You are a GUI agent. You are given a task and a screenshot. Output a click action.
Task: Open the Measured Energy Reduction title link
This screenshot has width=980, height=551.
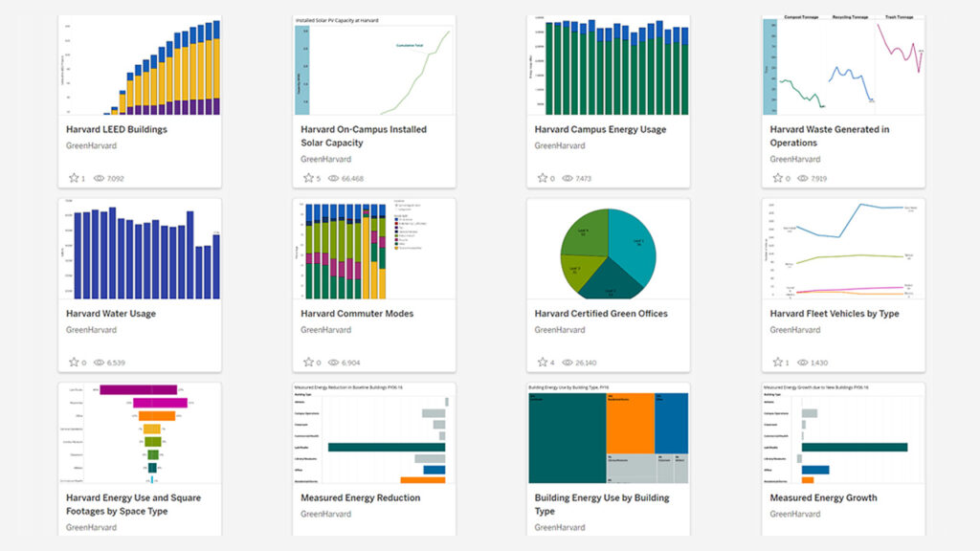(x=360, y=497)
